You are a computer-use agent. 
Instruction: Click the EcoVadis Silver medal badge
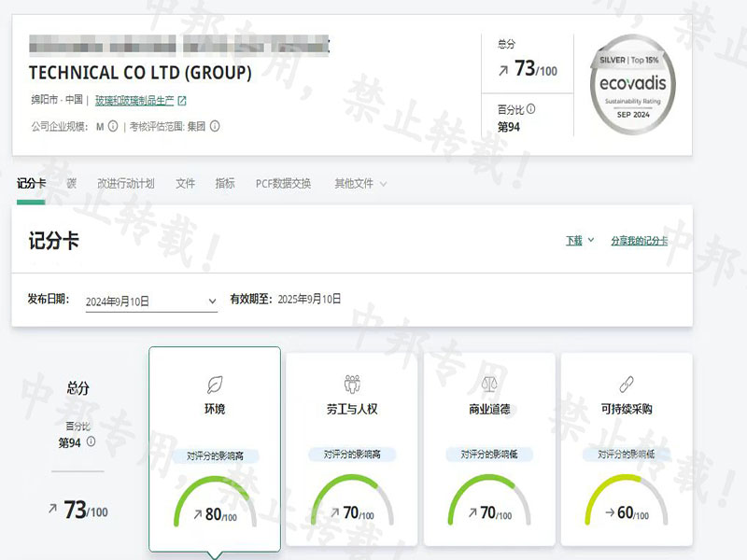click(633, 84)
